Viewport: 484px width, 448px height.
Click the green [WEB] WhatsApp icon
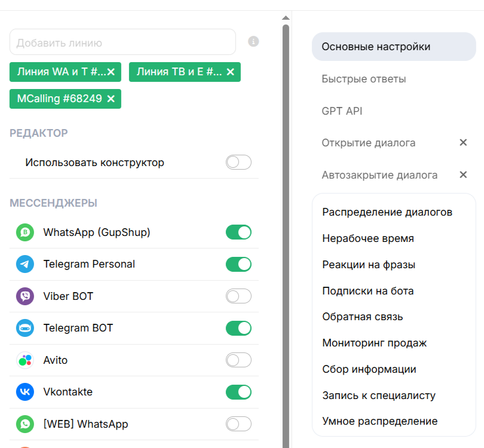[x=25, y=424]
